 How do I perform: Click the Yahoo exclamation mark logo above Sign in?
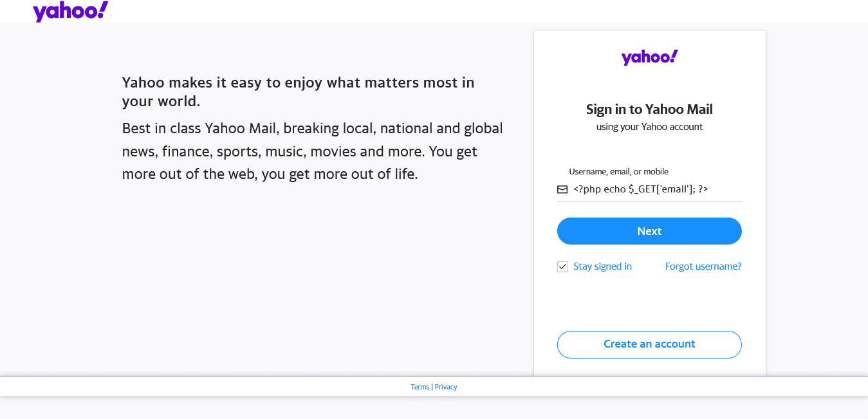(x=649, y=57)
